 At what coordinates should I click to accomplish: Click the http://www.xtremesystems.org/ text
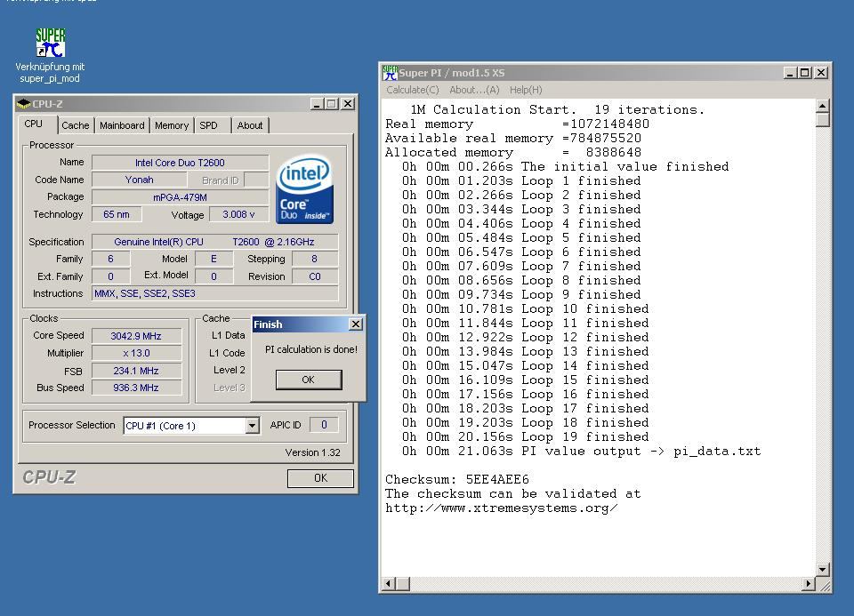coord(501,508)
